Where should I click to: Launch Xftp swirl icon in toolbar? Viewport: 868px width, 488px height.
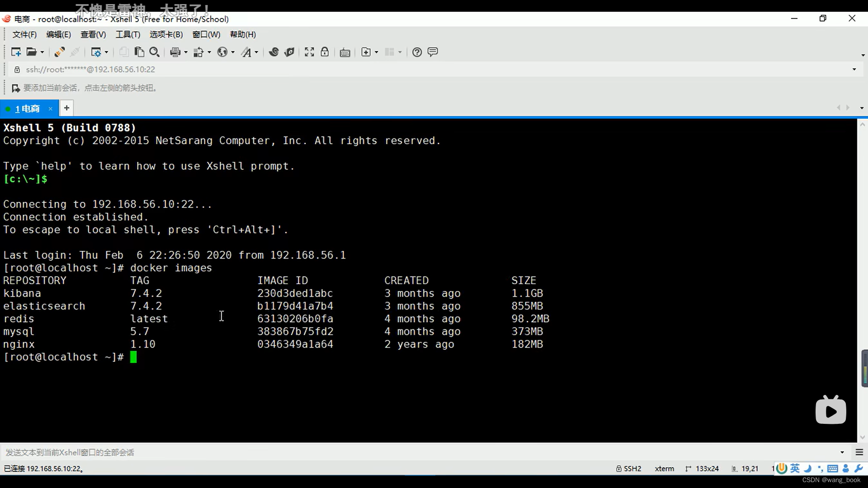[x=274, y=52]
